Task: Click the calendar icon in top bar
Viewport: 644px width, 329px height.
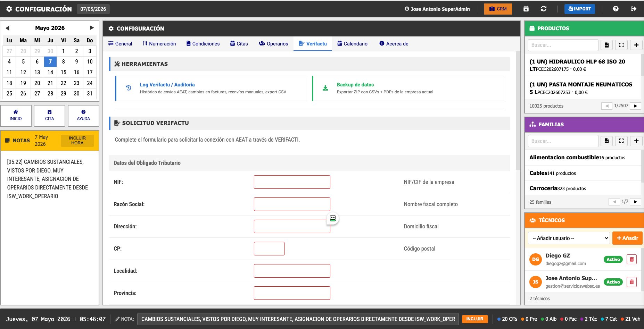Action: point(526,9)
